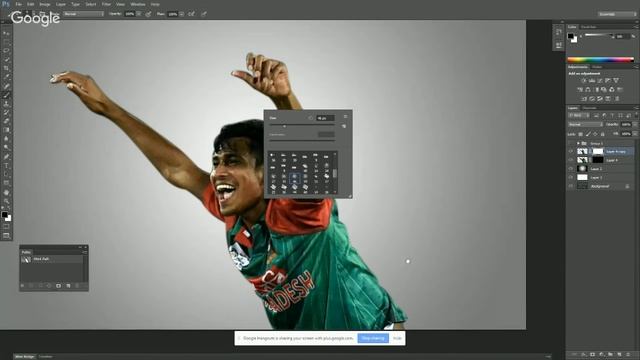Screen dimensions: 640x360
Task: Click toolbar foreground color swatch
Action: pos(4,214)
